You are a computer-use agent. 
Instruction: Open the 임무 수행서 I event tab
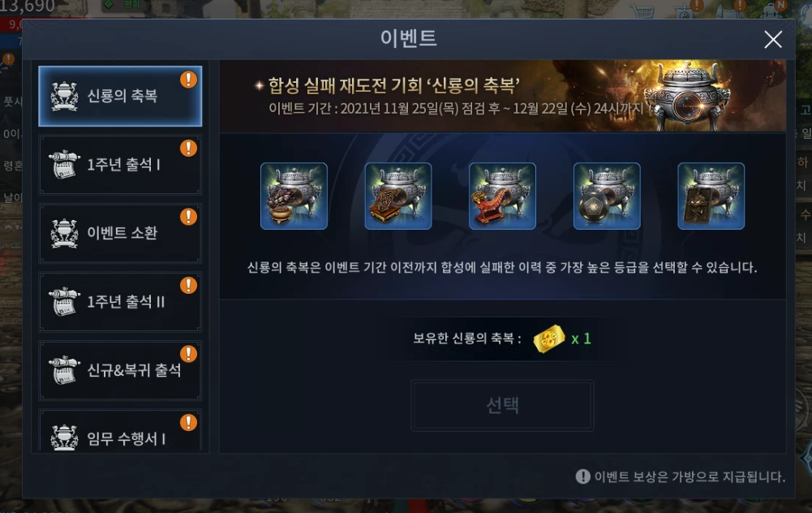120,431
